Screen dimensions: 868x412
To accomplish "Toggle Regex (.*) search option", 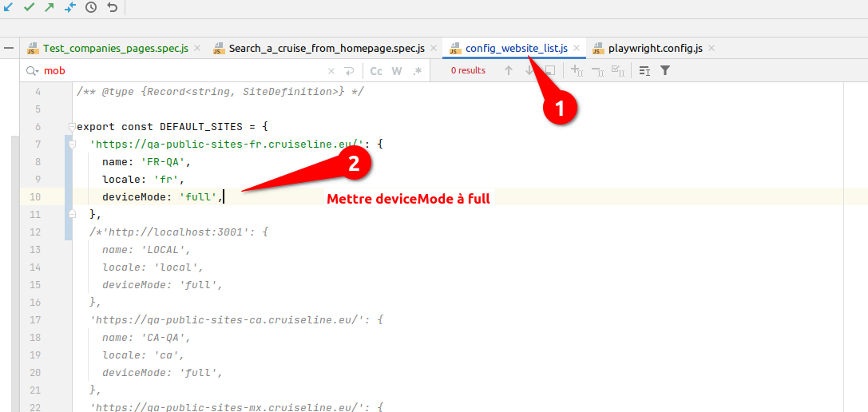I will click(417, 71).
